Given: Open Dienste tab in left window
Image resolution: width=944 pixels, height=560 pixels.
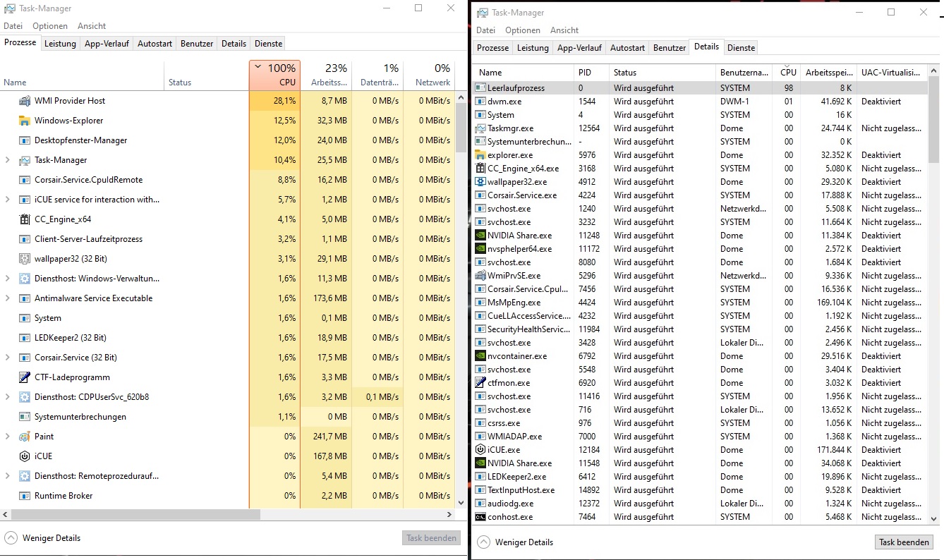Looking at the screenshot, I should pos(268,44).
